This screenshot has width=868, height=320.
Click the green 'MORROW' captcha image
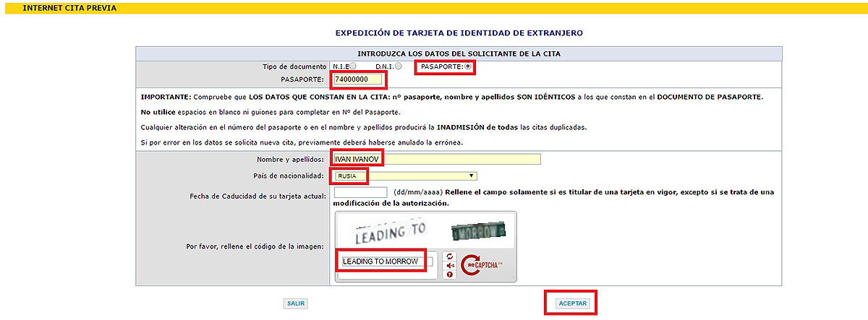pyautogui.click(x=478, y=231)
